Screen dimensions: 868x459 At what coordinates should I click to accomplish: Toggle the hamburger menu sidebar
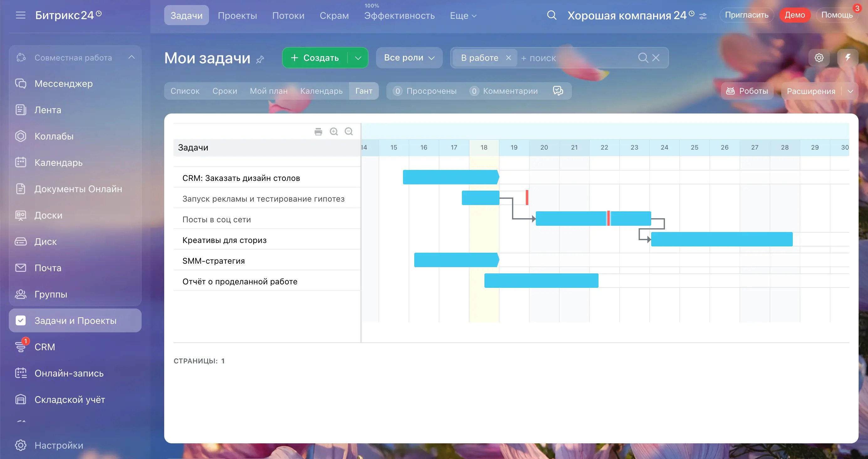21,15
